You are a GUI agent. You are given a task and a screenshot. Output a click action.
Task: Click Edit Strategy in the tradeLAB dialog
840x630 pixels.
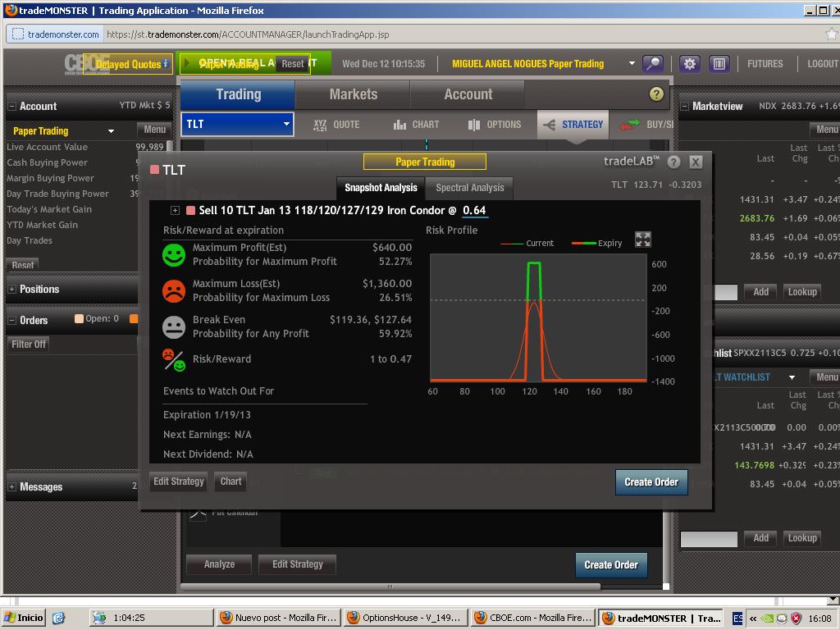click(179, 481)
